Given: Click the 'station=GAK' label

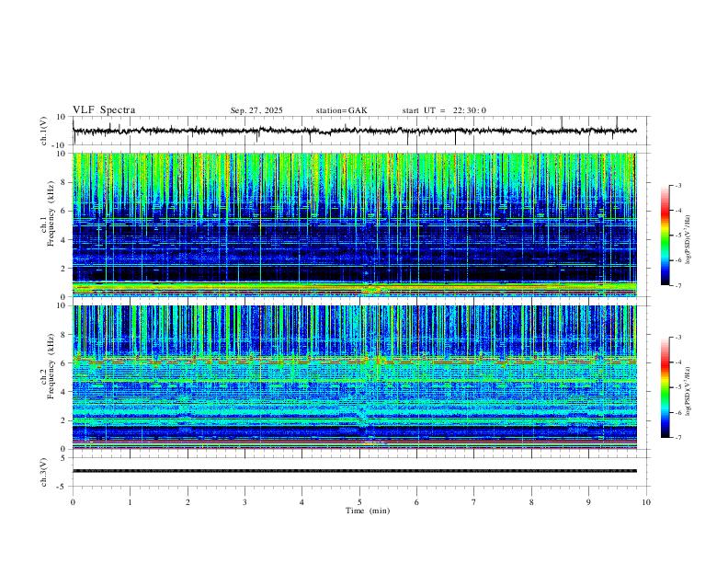Looking at the screenshot, I should tap(341, 110).
